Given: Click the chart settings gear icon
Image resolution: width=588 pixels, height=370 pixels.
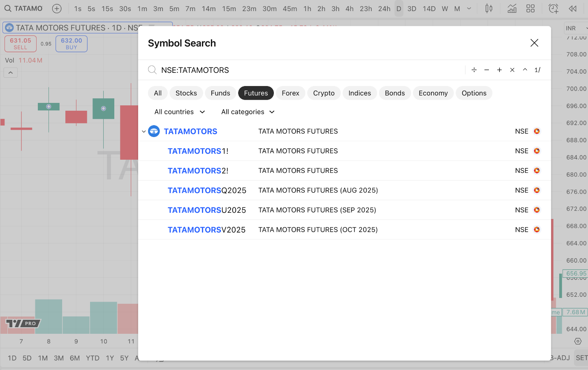Looking at the screenshot, I should (578, 341).
